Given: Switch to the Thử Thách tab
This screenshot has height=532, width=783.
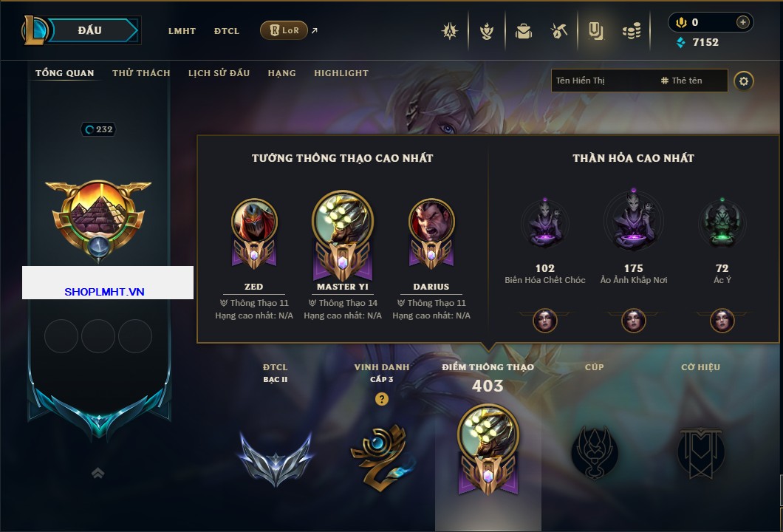Looking at the screenshot, I should [141, 73].
